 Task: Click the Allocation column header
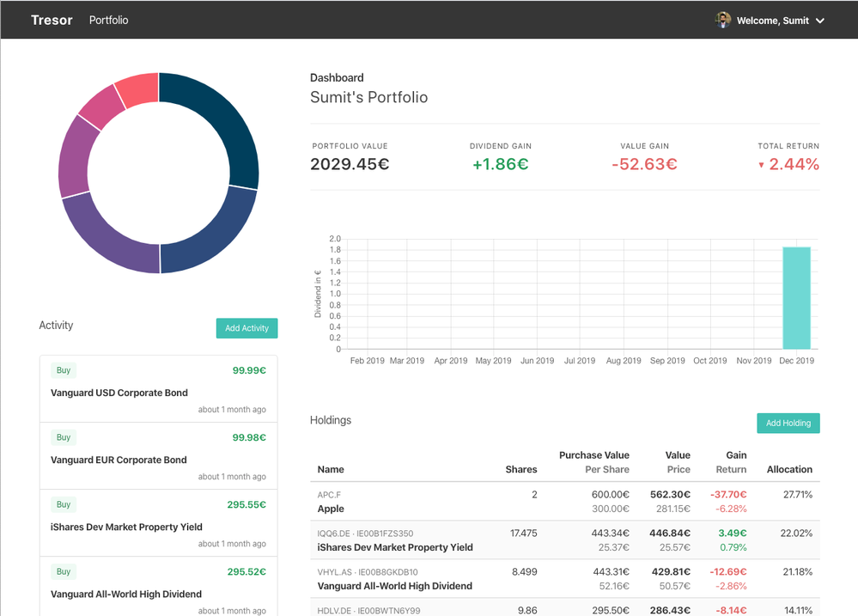click(x=788, y=469)
